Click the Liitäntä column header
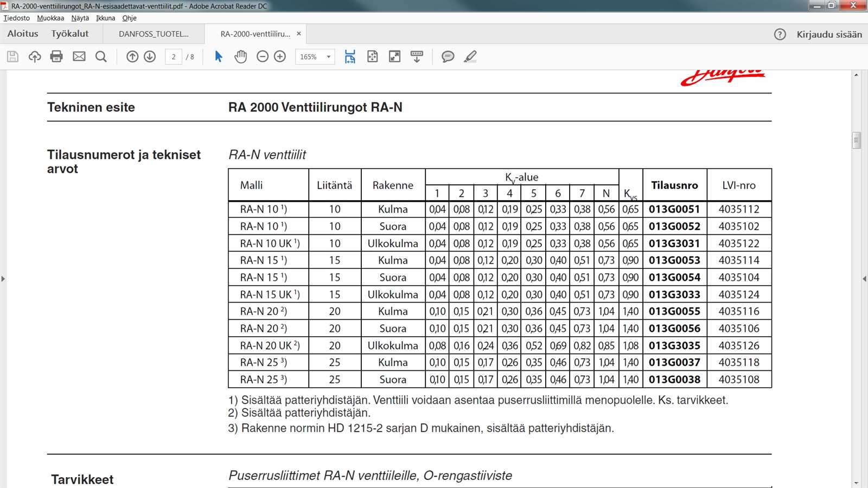The image size is (868, 488). [x=334, y=185]
